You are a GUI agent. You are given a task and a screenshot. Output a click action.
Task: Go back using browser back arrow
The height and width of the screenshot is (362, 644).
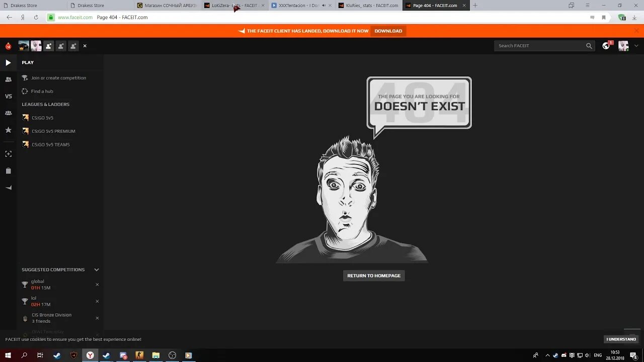click(9, 18)
